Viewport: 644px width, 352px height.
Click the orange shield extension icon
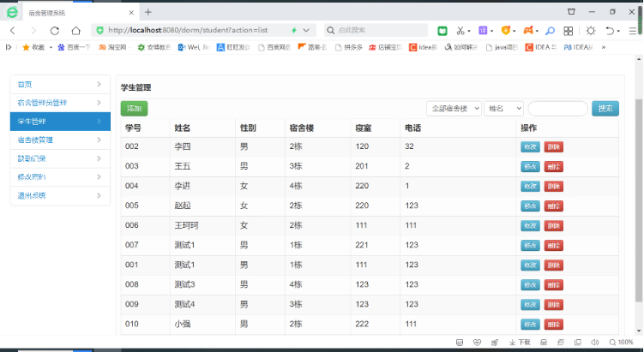coord(506,30)
